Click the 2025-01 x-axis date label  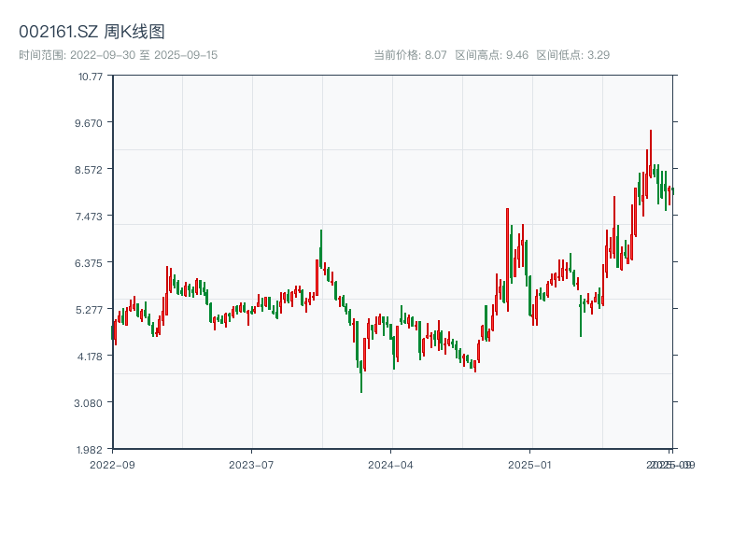point(531,464)
